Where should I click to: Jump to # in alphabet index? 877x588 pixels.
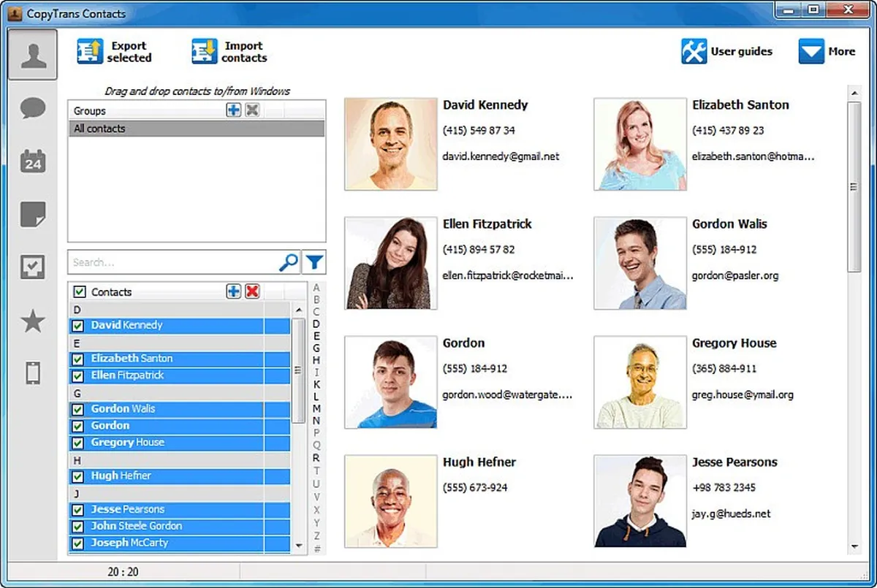click(316, 547)
